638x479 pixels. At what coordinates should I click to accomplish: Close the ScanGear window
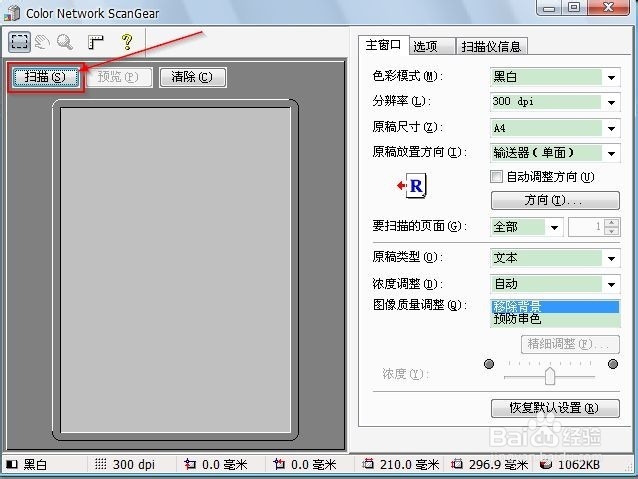coord(608,8)
